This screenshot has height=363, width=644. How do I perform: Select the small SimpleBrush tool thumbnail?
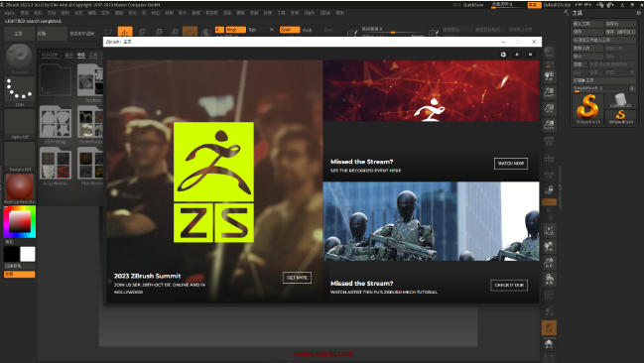[620, 116]
